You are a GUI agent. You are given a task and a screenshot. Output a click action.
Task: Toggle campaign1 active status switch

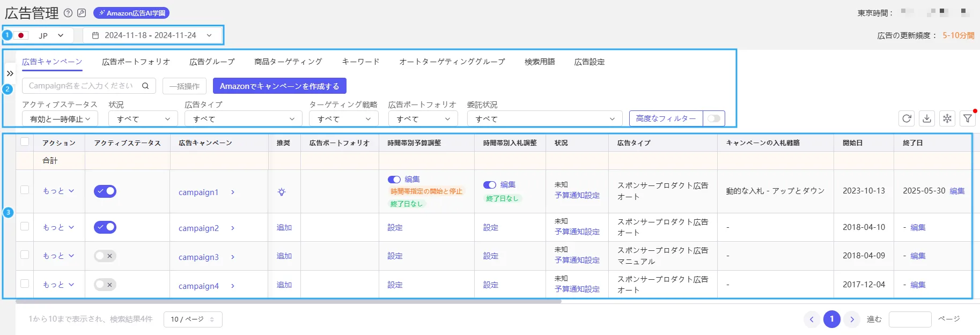[105, 191]
